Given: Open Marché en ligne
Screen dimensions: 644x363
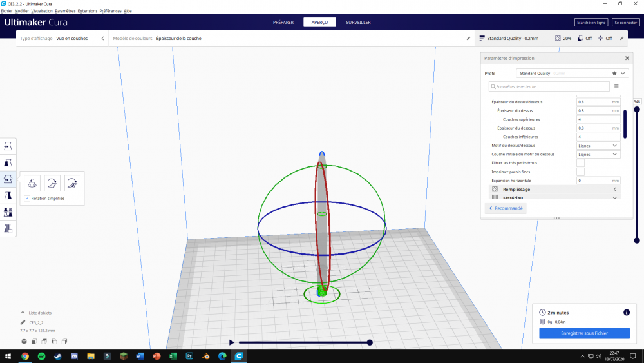Looking at the screenshot, I should (591, 22).
